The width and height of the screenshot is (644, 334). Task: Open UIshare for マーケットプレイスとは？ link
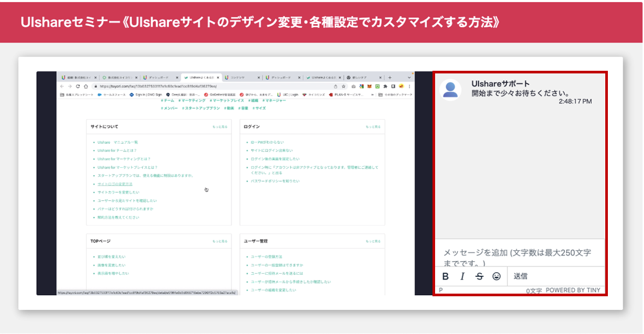click(127, 167)
